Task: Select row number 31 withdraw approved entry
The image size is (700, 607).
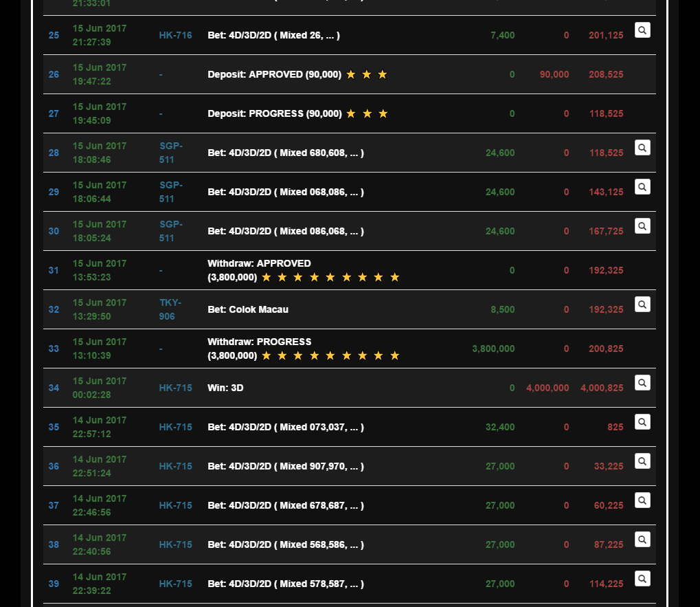Action: (x=54, y=270)
